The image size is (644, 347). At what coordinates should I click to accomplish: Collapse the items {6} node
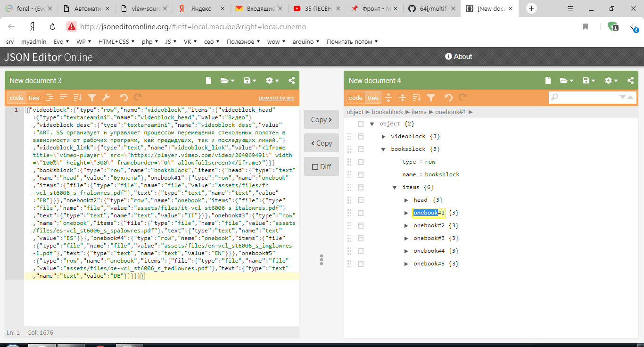pos(395,188)
